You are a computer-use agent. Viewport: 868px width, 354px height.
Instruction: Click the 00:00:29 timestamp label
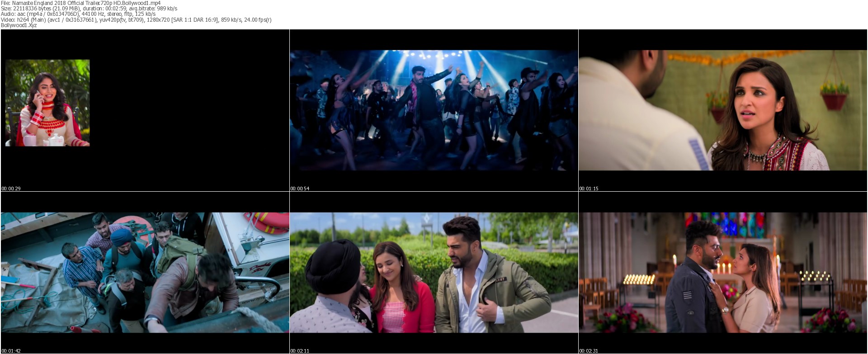11,189
